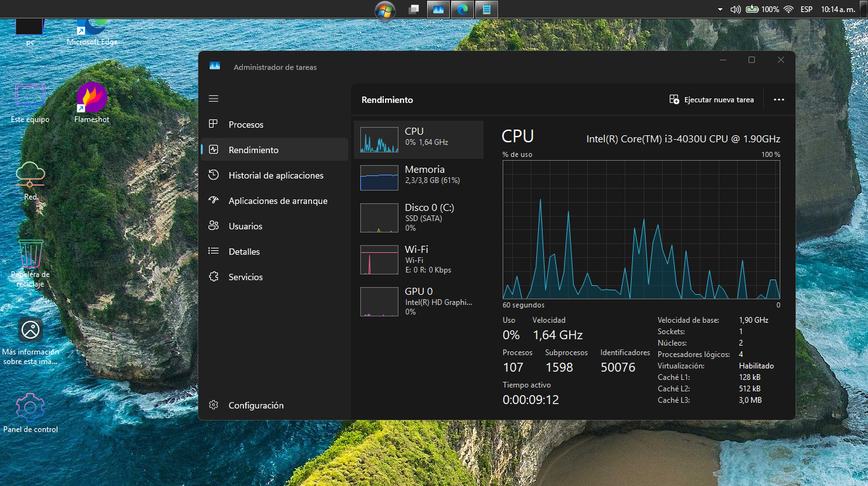Toggle the hamburger navigation menu
Viewport: 868px width, 486px height.
214,98
